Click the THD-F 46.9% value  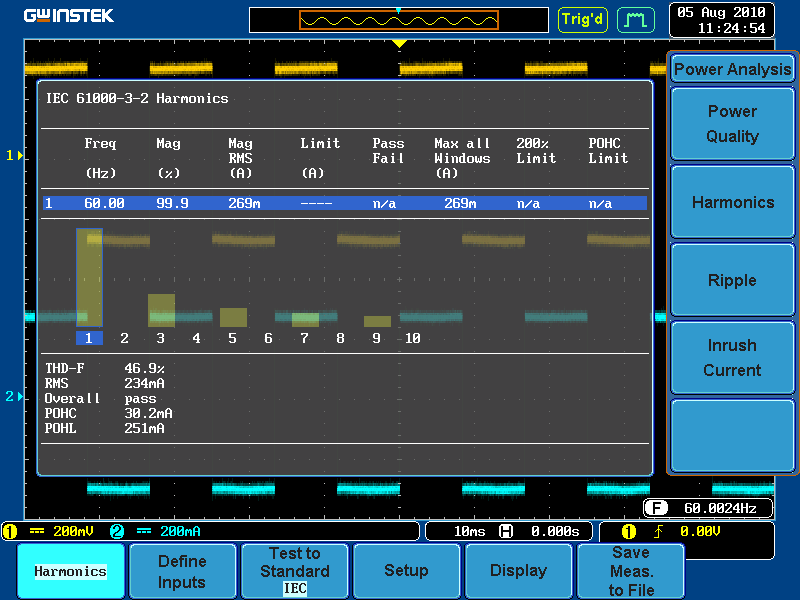(144, 368)
